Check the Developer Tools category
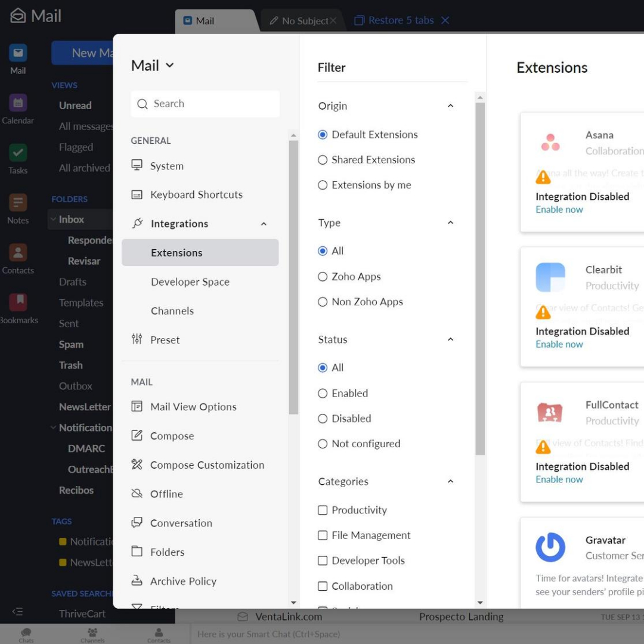This screenshot has width=644, height=644. (323, 561)
